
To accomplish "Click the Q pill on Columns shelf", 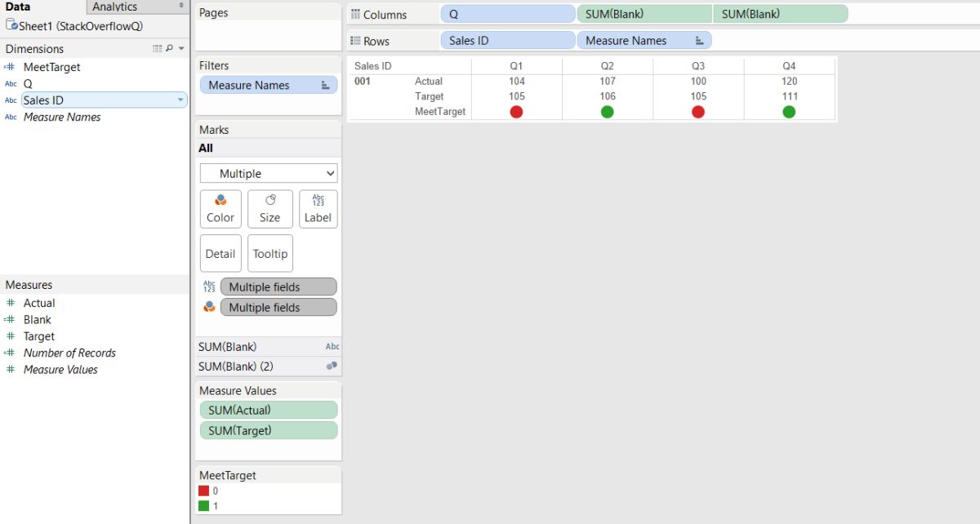I will (507, 14).
